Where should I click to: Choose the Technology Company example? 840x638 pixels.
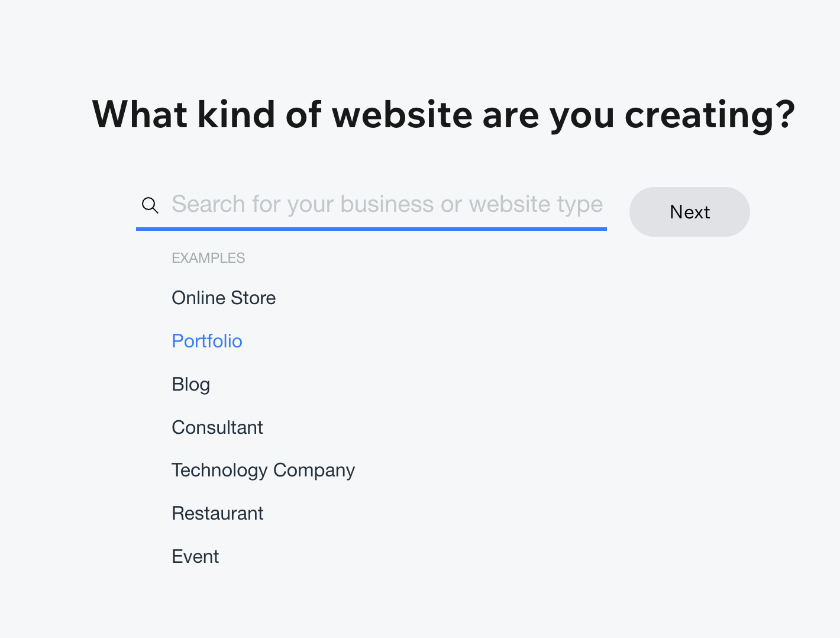coord(263,470)
